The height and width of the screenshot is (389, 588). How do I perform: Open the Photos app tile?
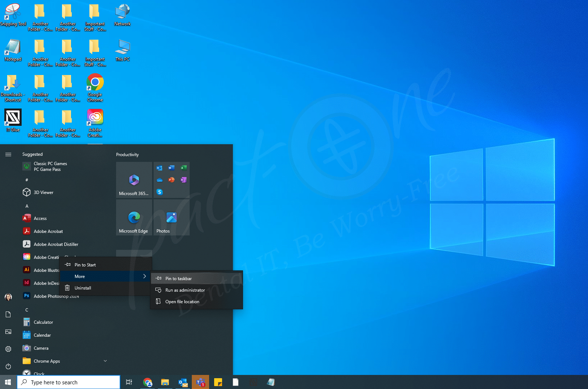point(171,217)
